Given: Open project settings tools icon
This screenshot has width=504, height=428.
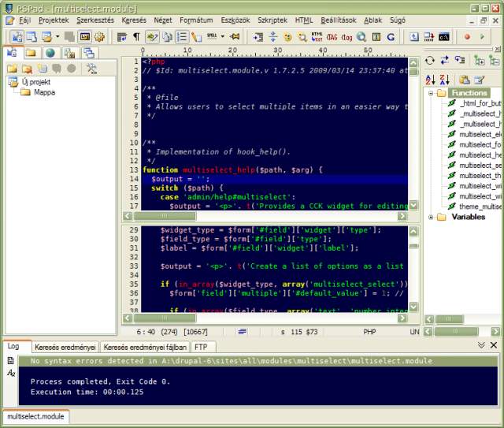Looking at the screenshot, I should tap(91, 69).
